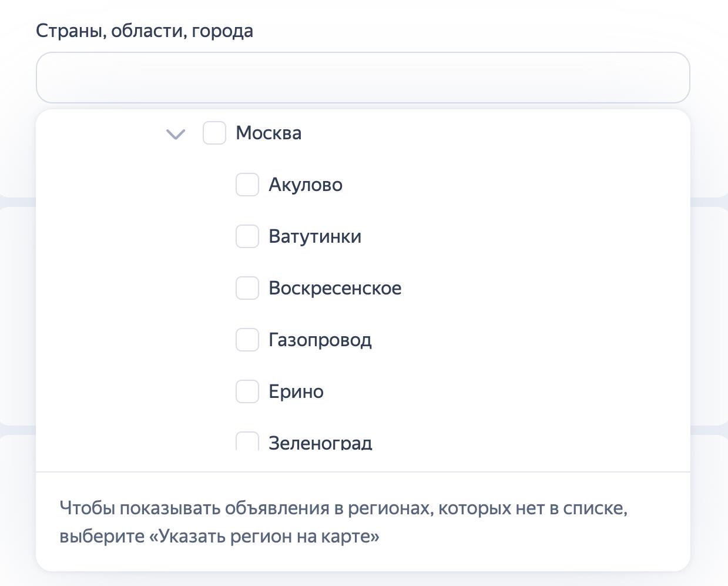The image size is (728, 586).
Task: Click the dropdown panel footer area
Action: coord(363,523)
